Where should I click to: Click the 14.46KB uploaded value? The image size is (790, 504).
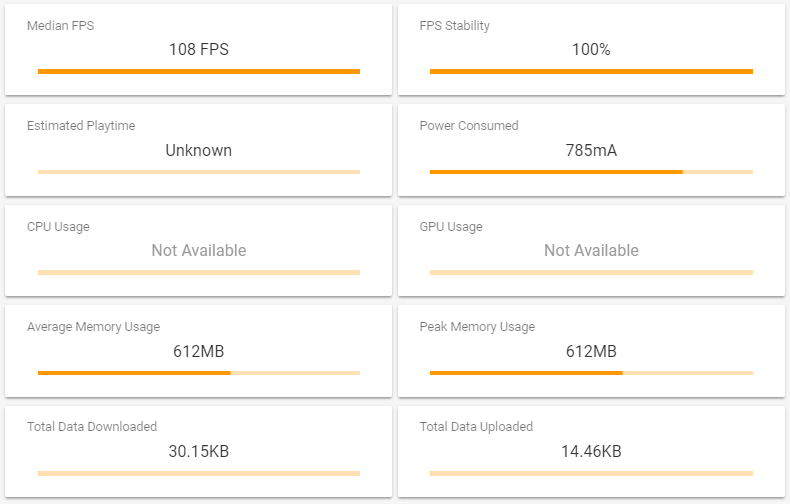point(591,451)
